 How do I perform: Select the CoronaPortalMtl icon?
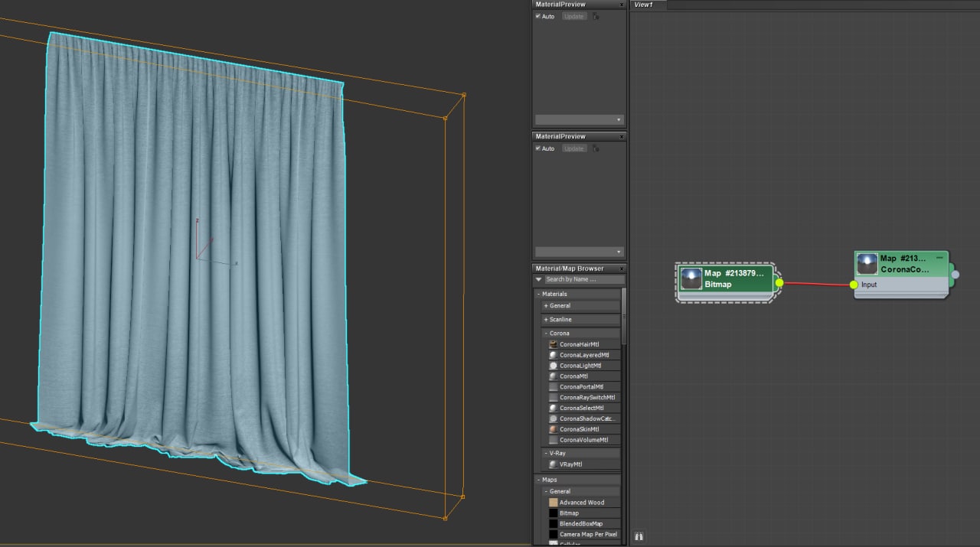click(554, 387)
